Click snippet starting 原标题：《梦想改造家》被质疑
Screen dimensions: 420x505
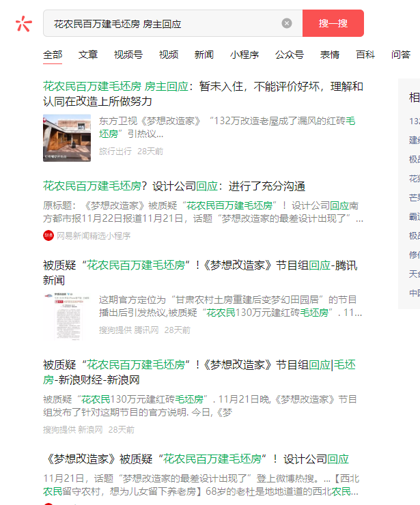203,212
